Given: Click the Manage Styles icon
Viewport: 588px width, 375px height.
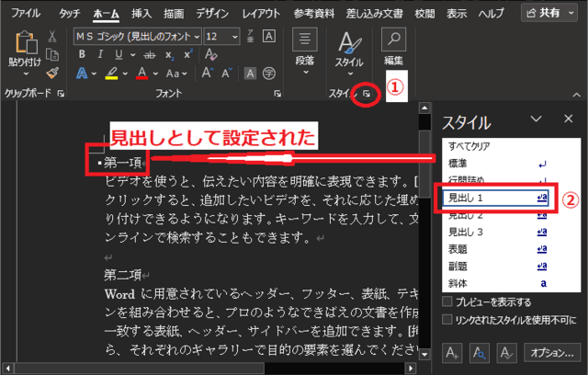Looking at the screenshot, I should point(503,352).
